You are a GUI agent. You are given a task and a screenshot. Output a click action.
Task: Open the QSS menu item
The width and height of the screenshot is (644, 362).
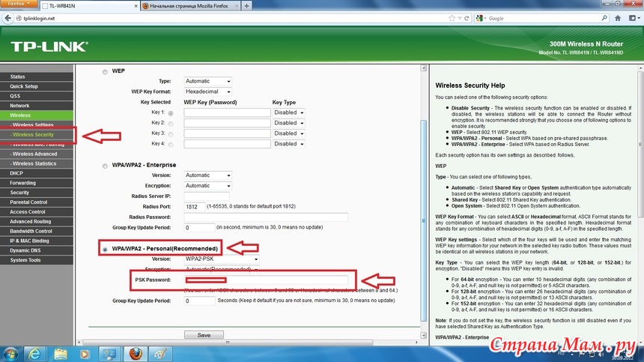37,96
